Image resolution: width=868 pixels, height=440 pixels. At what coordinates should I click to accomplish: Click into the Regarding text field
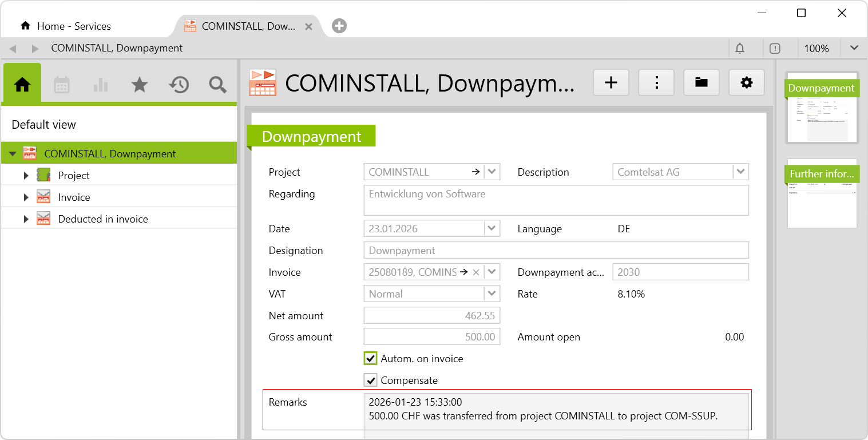[556, 200]
